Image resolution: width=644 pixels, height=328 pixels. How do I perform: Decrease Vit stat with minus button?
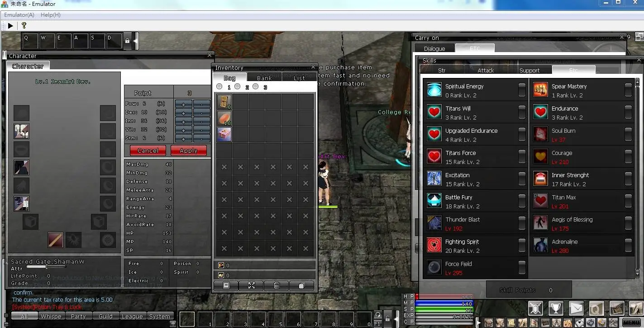201,130
